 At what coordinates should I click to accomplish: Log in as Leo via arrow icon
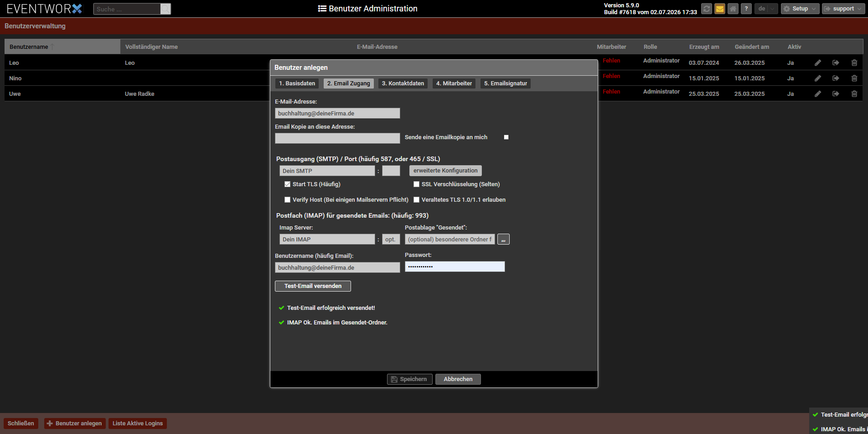836,63
